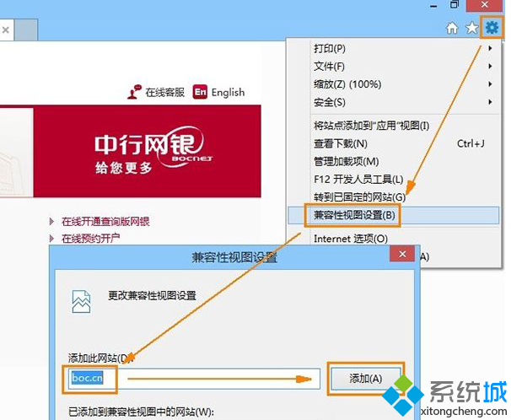
Task: Click submenu arrow beside 安全(S)
Action: [x=490, y=102]
